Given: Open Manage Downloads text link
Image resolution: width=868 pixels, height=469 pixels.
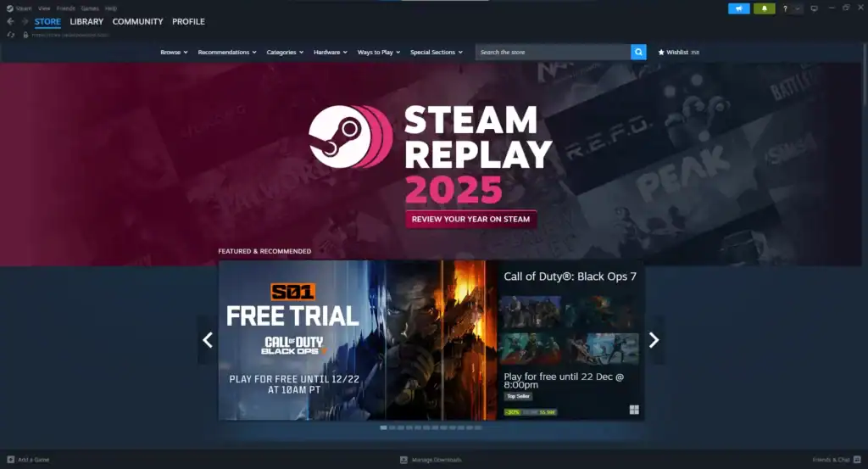Looking at the screenshot, I should point(437,460).
